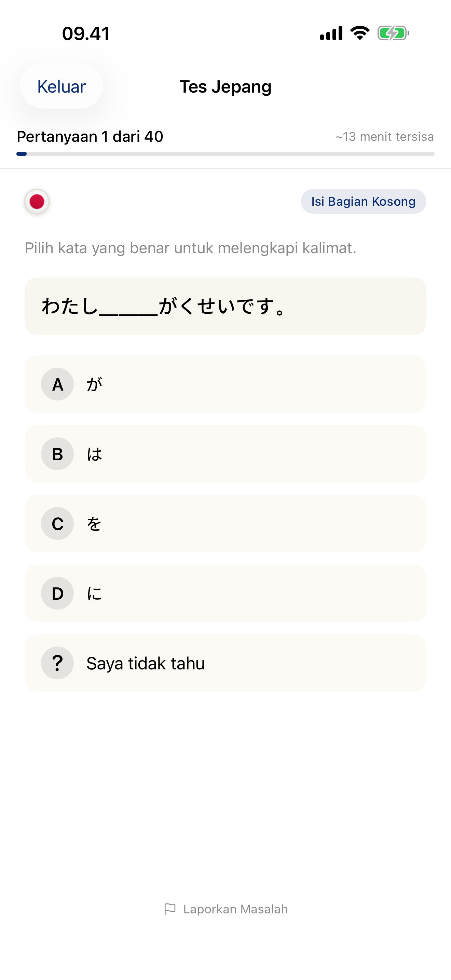Tap the battery charging icon
The image size is (451, 980).
(393, 33)
